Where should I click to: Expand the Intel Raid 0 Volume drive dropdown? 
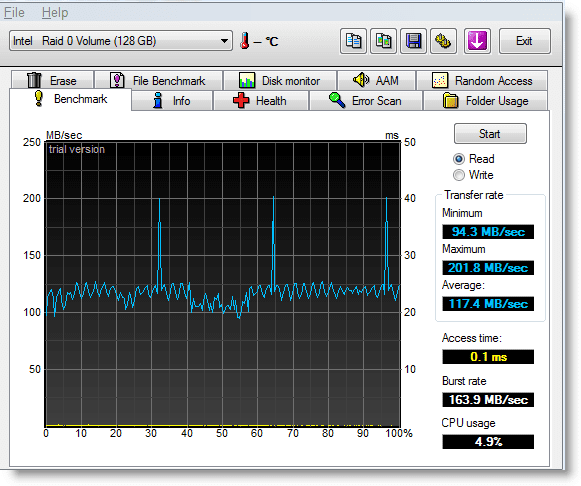pos(121,41)
